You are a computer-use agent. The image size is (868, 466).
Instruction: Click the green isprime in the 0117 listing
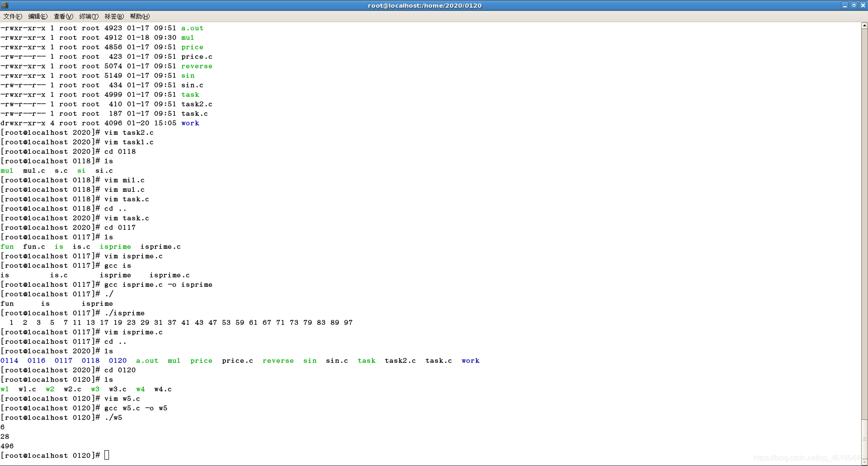(115, 247)
